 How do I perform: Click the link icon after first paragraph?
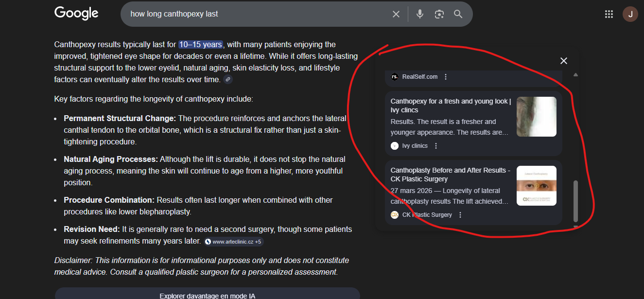228,79
